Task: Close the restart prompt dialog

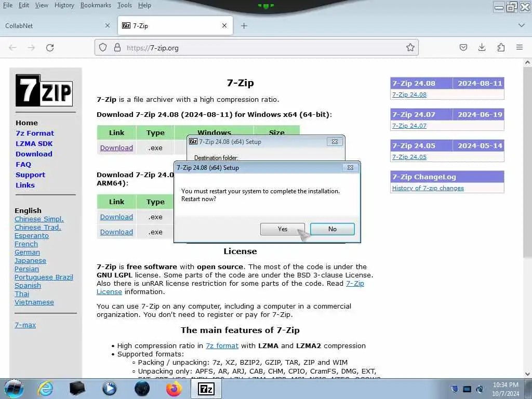Action: point(350,168)
